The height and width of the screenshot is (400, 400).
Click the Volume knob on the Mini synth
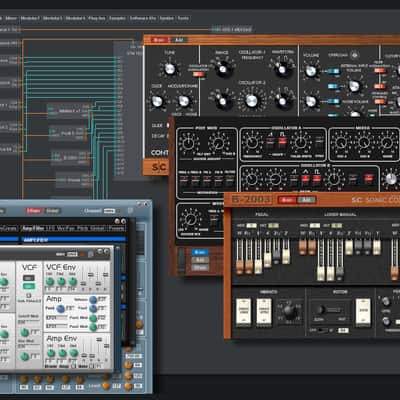coord(311,71)
